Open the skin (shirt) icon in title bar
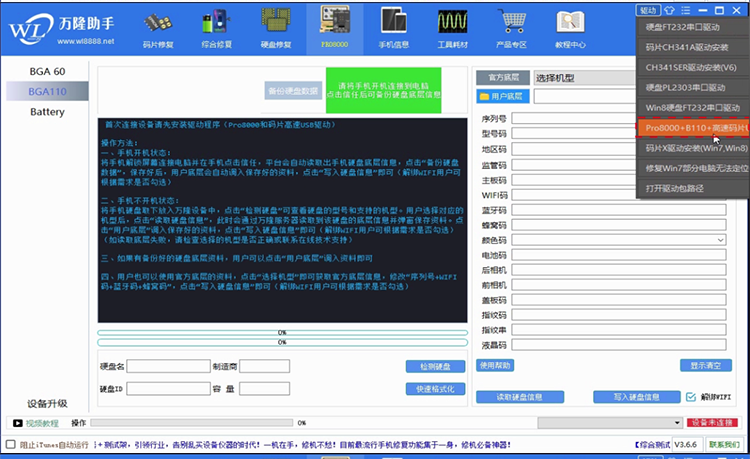This screenshot has width=750, height=459. [x=669, y=10]
